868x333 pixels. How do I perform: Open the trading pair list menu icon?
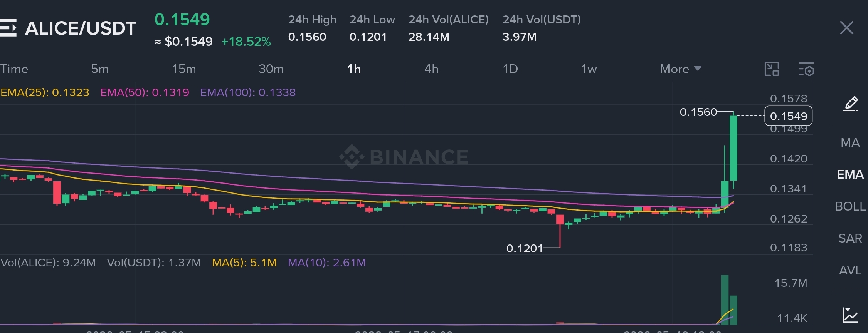click(8, 28)
